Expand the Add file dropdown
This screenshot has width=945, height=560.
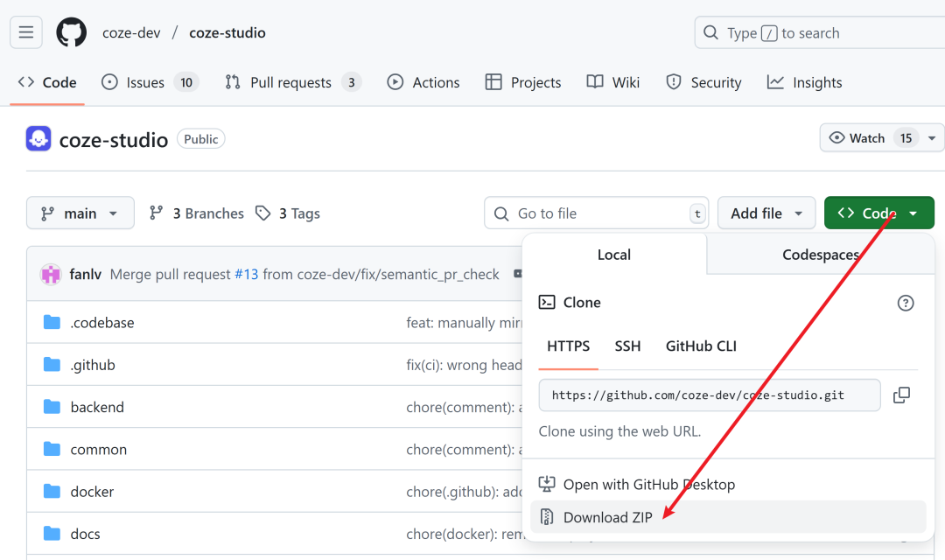click(x=766, y=213)
